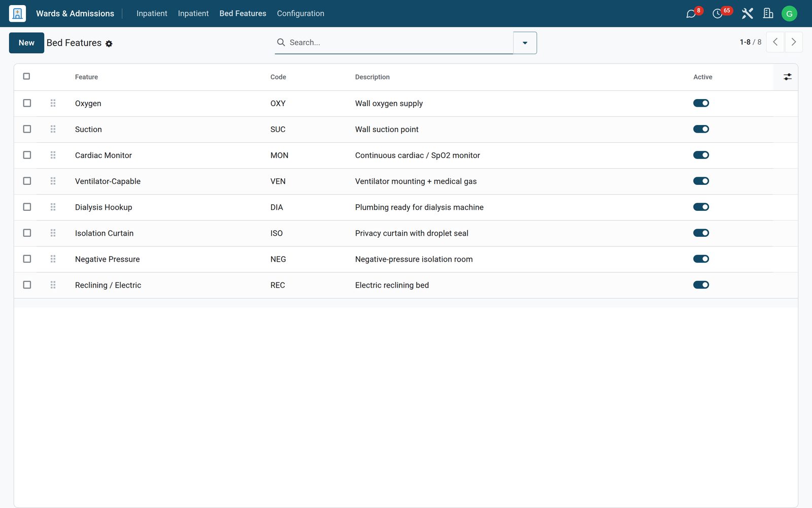Click the Wards & Admissions title
Image resolution: width=812 pixels, height=508 pixels.
click(75, 13)
